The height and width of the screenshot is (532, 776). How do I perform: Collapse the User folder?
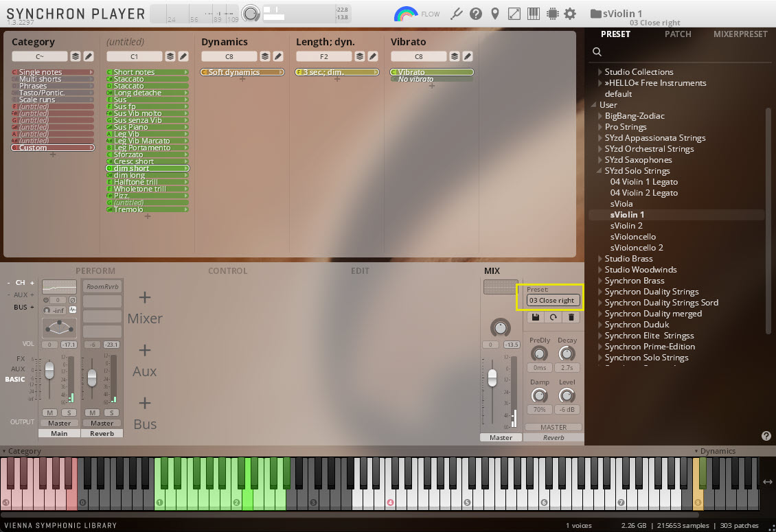coord(594,105)
